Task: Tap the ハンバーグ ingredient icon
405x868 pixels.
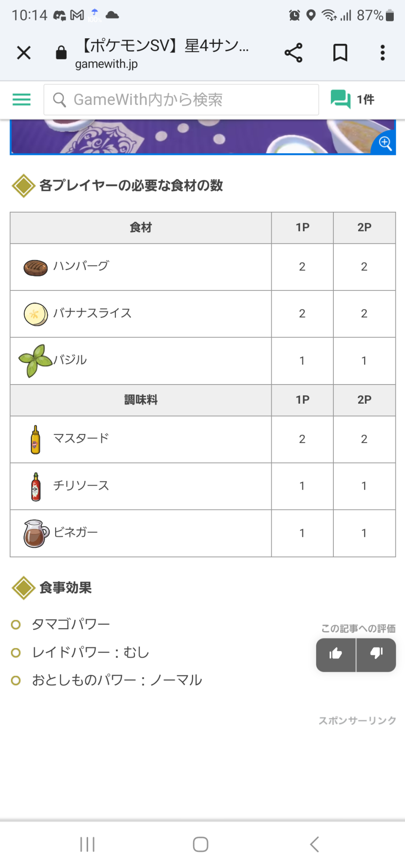Action: [x=36, y=268]
